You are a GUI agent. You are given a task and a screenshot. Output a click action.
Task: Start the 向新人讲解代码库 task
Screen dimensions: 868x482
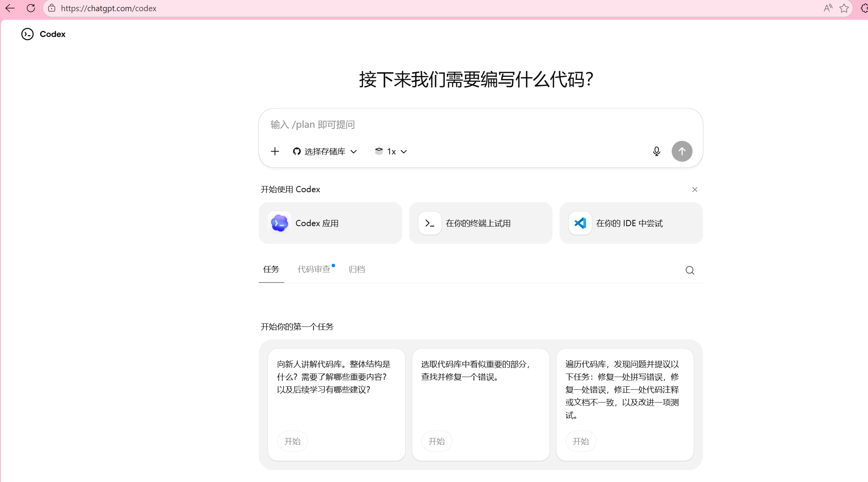(x=292, y=441)
